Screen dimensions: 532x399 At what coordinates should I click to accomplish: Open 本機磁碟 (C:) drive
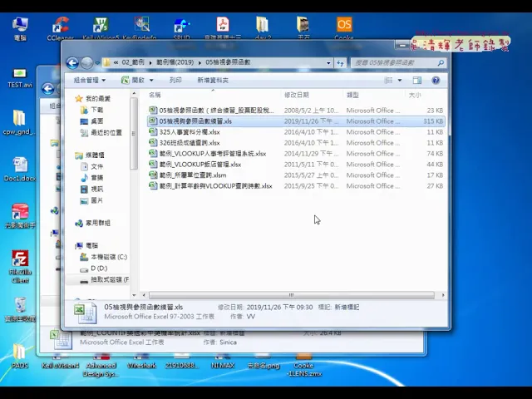pos(109,257)
